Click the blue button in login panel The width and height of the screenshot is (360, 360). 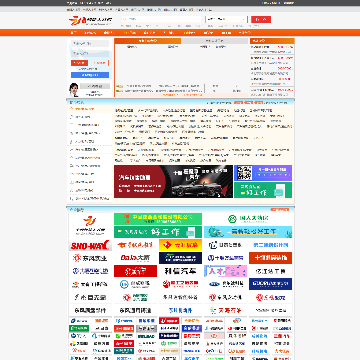click(x=90, y=75)
